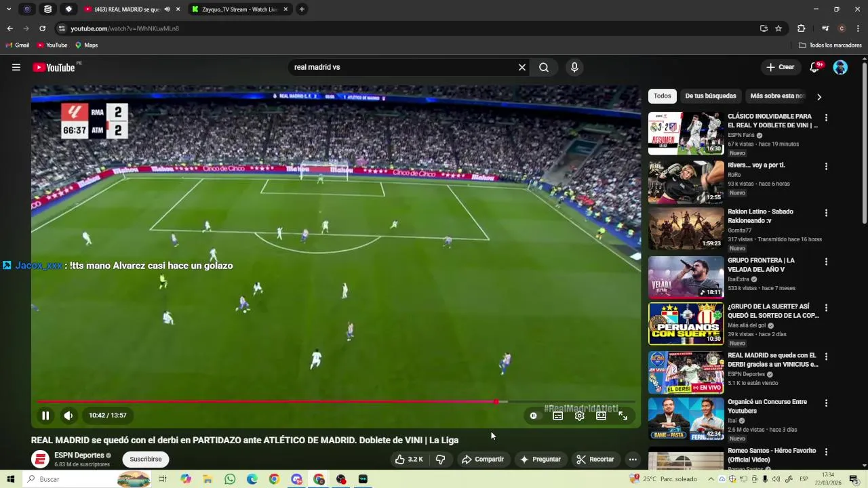This screenshot has width=868, height=488.
Task: Click the Crear button
Action: tap(780, 67)
